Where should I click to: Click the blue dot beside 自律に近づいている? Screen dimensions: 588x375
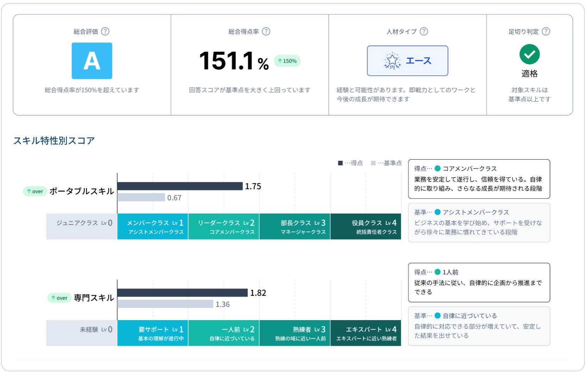tap(438, 315)
